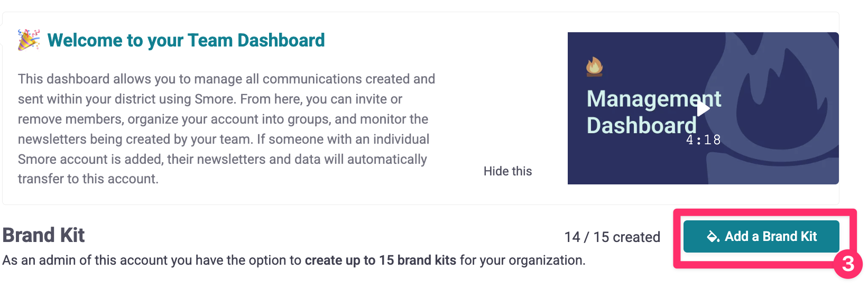The image size is (868, 298).
Task: Click the transfer to this account line
Action: click(88, 179)
